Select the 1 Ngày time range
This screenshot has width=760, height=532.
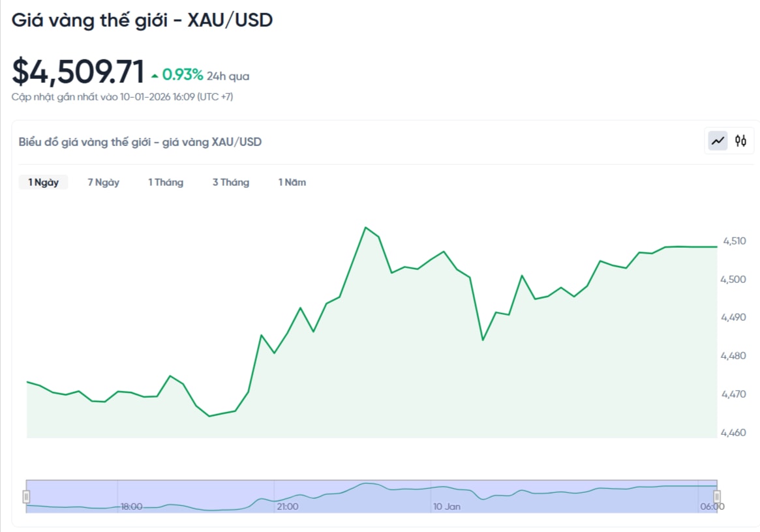43,183
